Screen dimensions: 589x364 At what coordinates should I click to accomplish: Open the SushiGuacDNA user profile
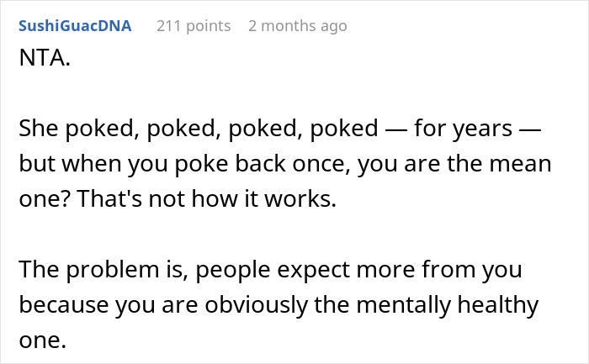tap(74, 26)
